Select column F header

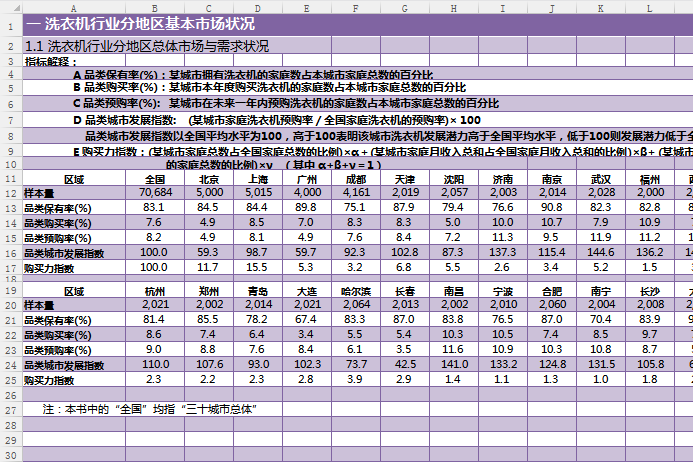356,8
